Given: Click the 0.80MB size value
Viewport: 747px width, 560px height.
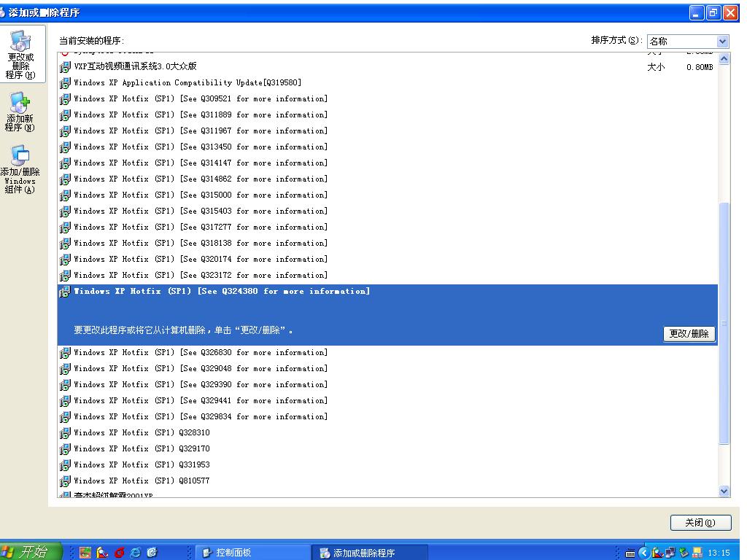Looking at the screenshot, I should (700, 68).
